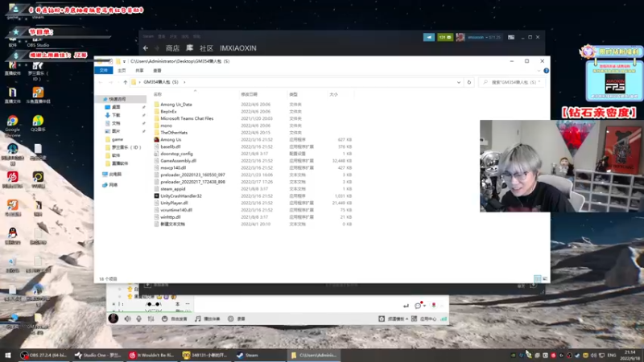Open the music note accompaniment button
Image resolution: width=644 pixels, height=362 pixels.
[208, 319]
